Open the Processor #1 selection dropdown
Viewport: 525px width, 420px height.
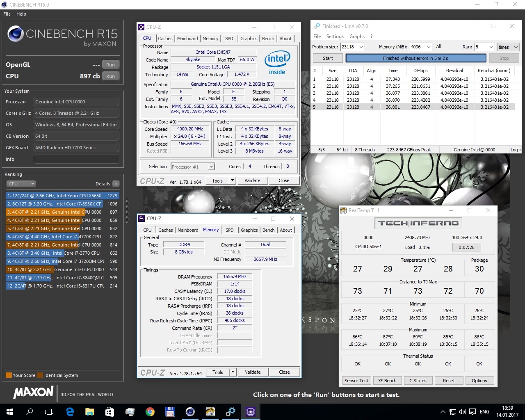pos(193,167)
